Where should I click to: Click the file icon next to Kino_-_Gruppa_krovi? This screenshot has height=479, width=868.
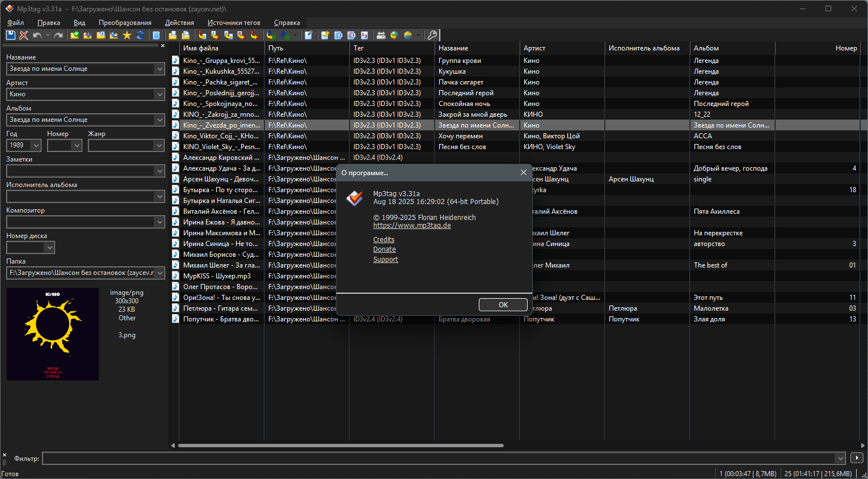tap(176, 61)
